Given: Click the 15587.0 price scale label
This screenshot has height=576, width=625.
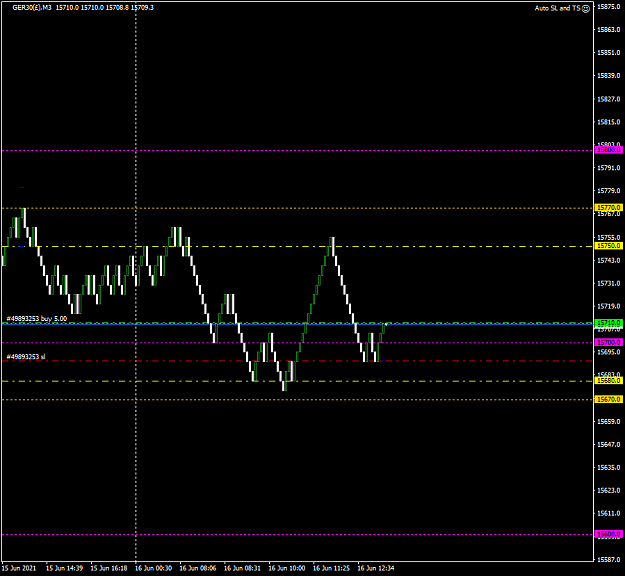Looking at the screenshot, I should coord(609,560).
